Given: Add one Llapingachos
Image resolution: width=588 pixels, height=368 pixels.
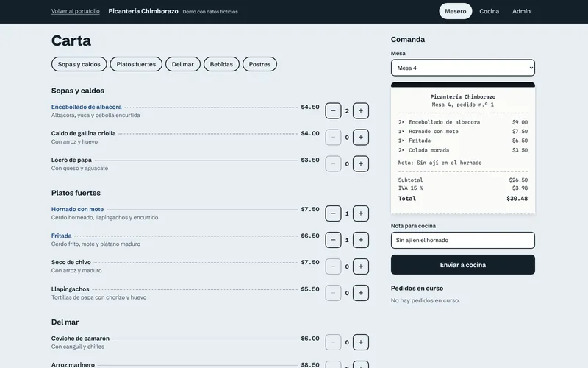Looking at the screenshot, I should (x=360, y=293).
